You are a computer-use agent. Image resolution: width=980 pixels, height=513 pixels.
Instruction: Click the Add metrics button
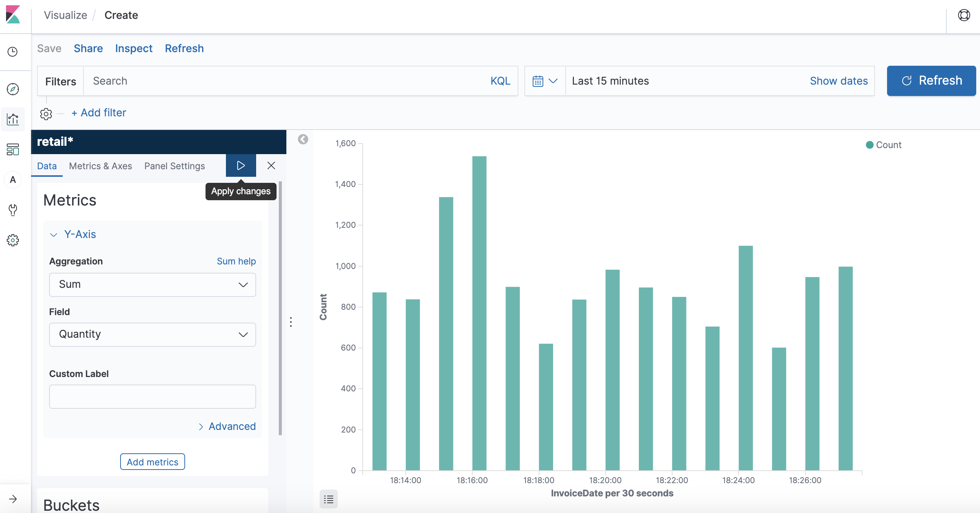point(152,462)
